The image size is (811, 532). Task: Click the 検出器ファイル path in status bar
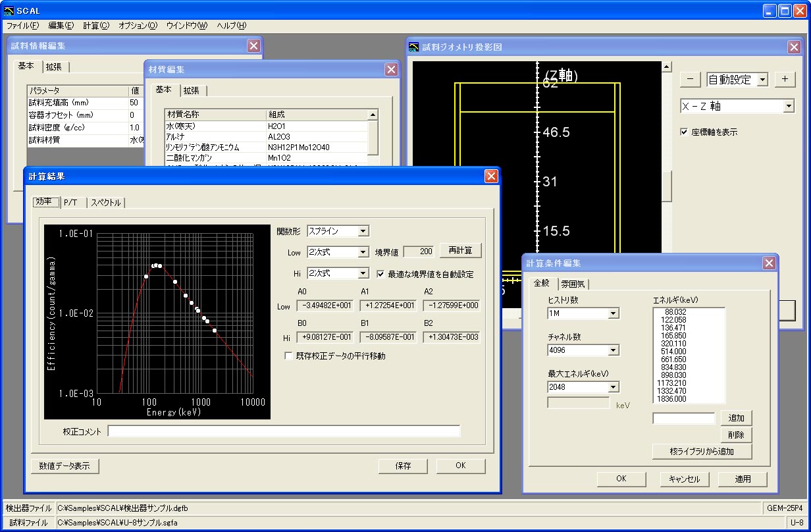pyautogui.click(x=408, y=508)
